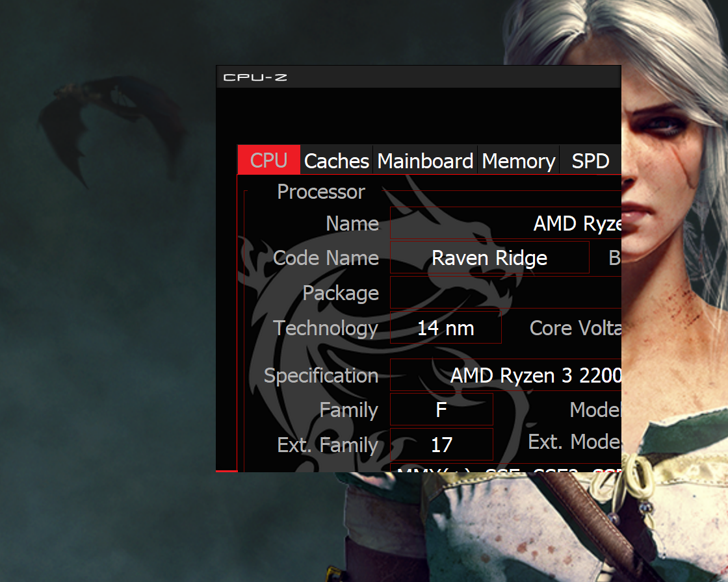Click the Technology label
This screenshot has height=582, width=728.
pos(326,328)
